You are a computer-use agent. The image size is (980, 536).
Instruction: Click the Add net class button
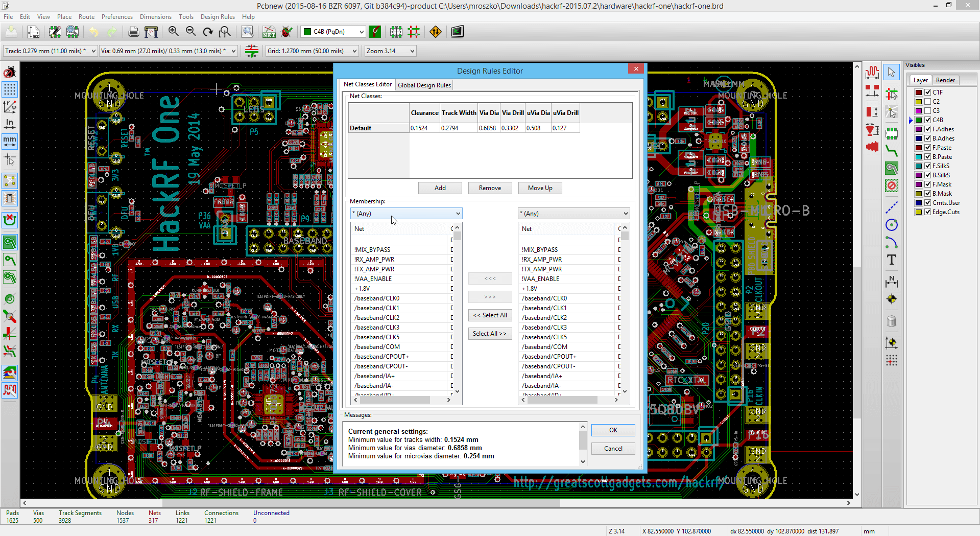coord(440,188)
